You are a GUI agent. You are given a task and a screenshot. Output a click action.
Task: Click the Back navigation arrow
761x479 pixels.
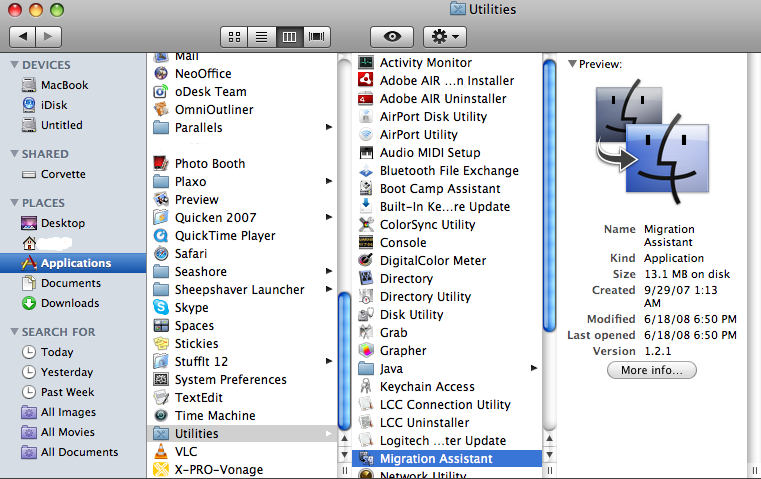point(22,36)
